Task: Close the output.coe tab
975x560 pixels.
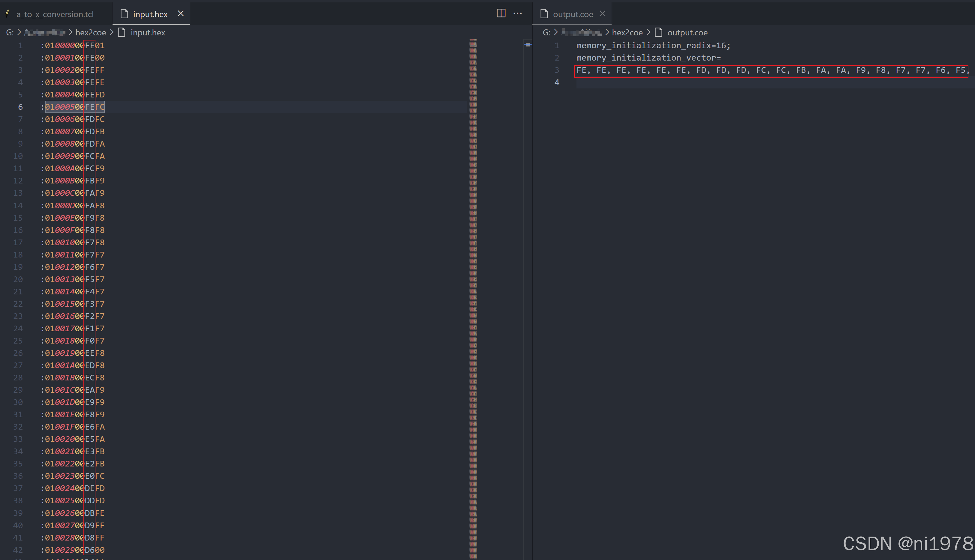Action: coord(602,13)
